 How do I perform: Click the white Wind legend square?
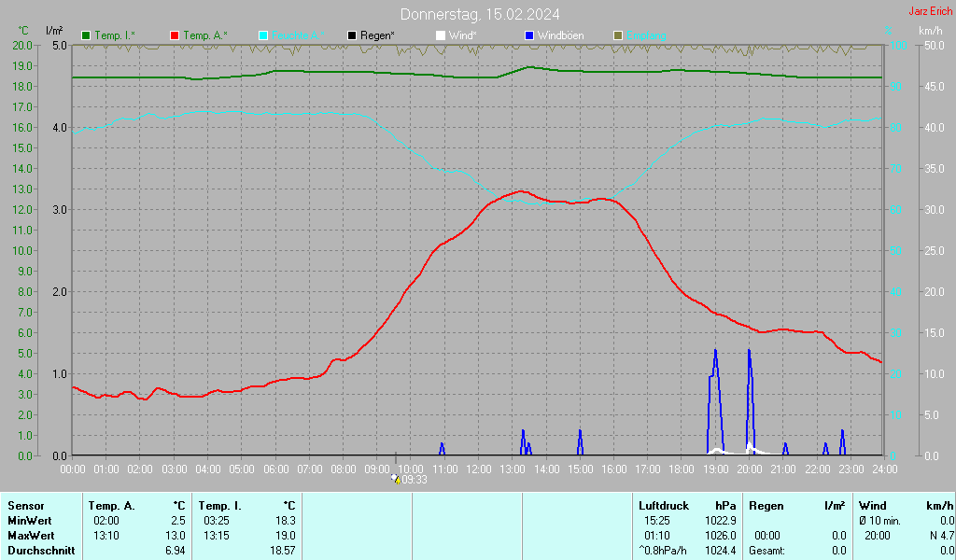coord(441,35)
